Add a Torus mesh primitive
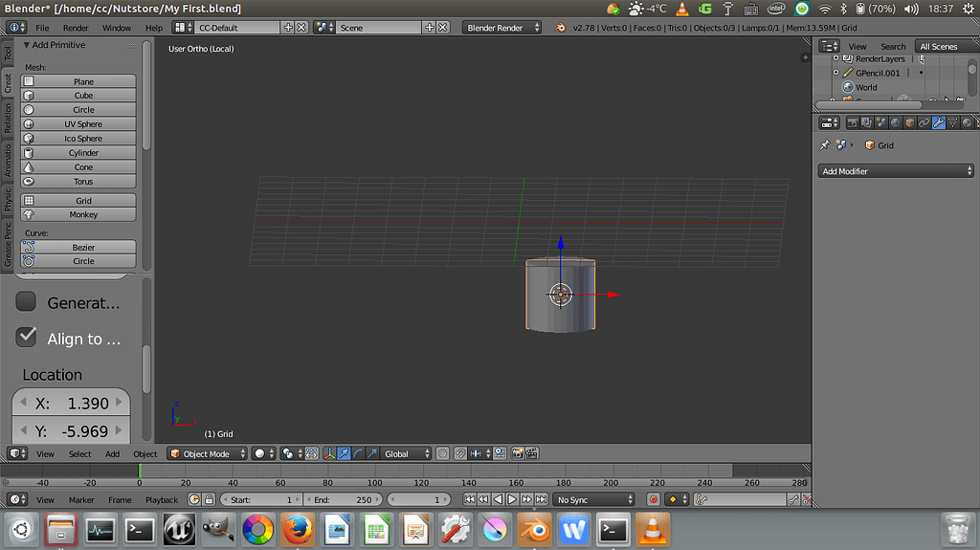The height and width of the screenshot is (550, 980). [x=78, y=182]
